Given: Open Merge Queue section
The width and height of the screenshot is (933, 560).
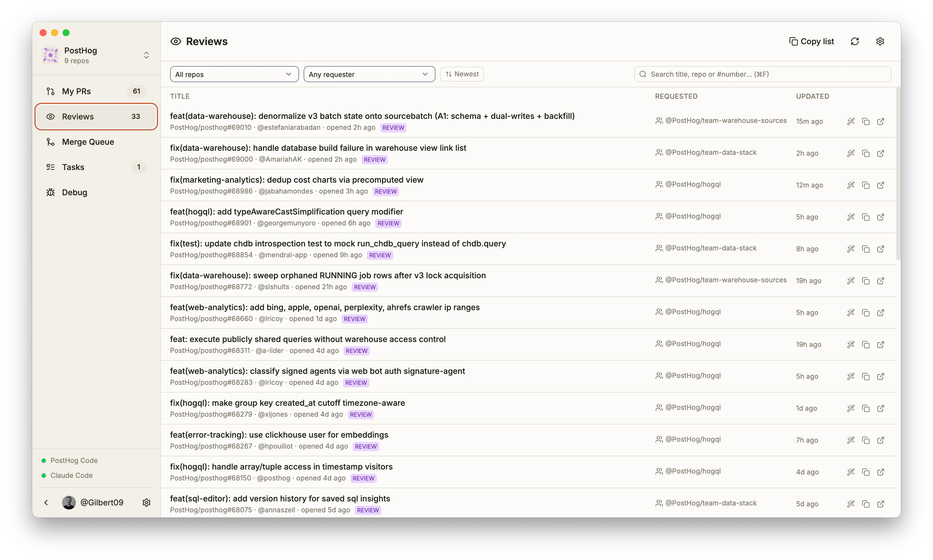Looking at the screenshot, I should point(96,142).
